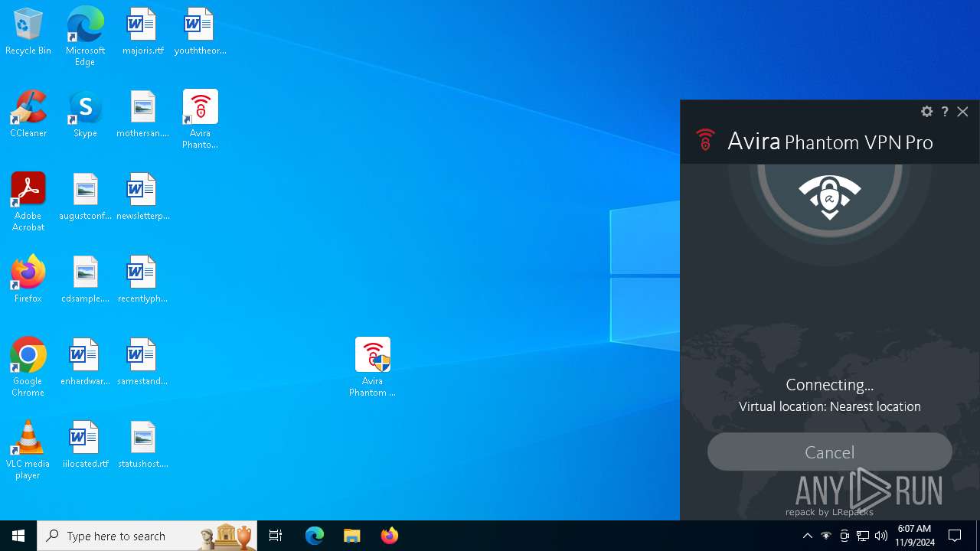Open the notification action center
This screenshot has height=551, width=980.
[955, 536]
